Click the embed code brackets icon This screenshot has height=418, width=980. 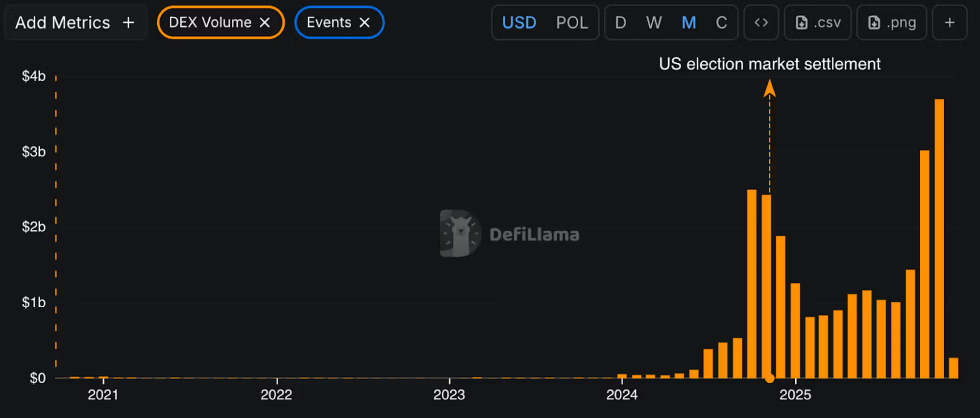pyautogui.click(x=761, y=23)
